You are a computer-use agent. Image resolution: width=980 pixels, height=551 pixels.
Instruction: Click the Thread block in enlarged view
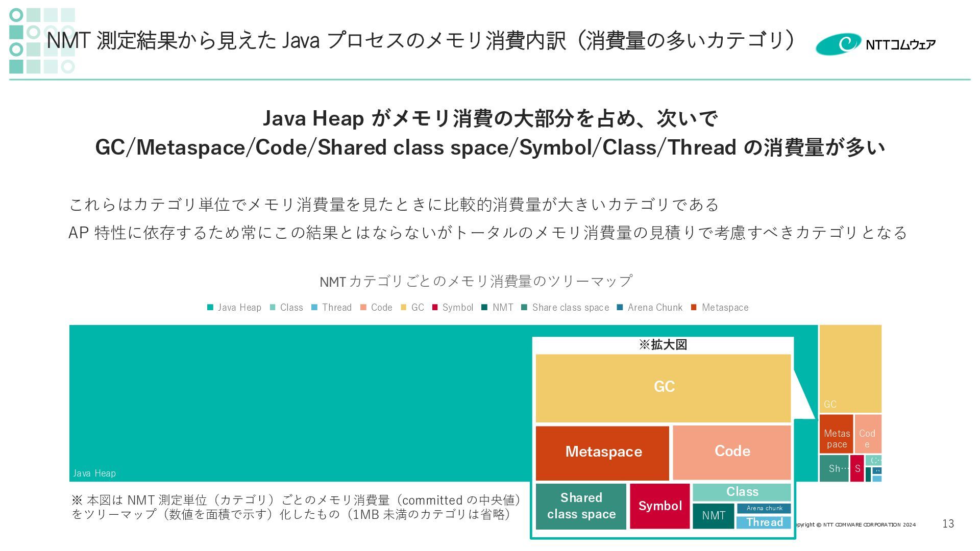point(764,522)
